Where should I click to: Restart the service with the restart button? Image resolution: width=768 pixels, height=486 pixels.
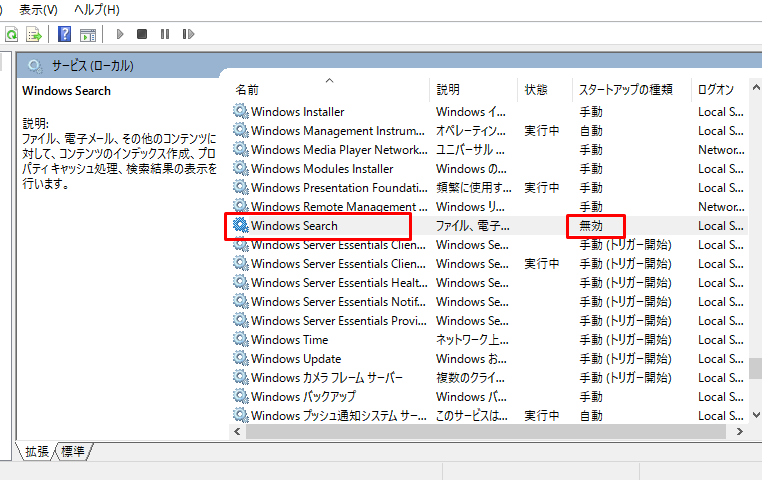[188, 34]
